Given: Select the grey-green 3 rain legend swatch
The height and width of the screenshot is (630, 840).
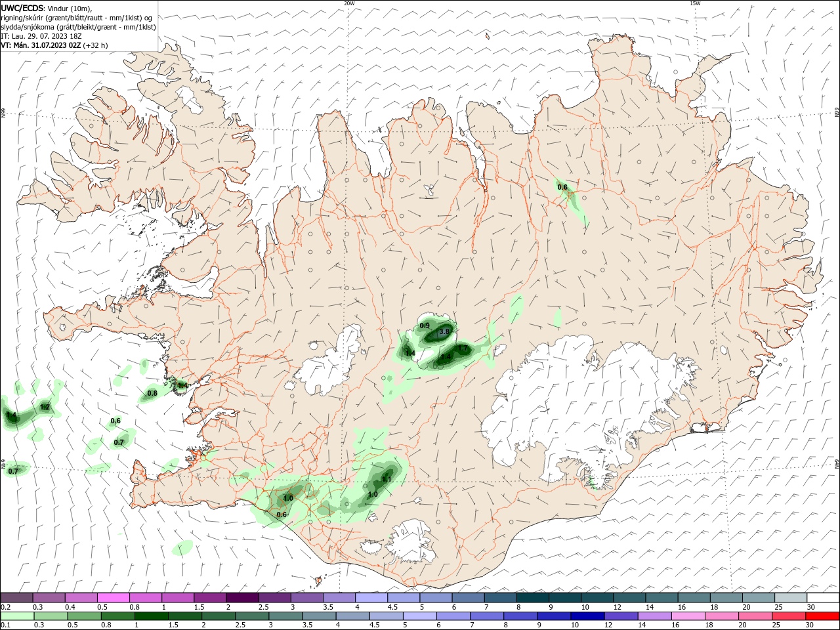Looking at the screenshot, I should [x=285, y=616].
